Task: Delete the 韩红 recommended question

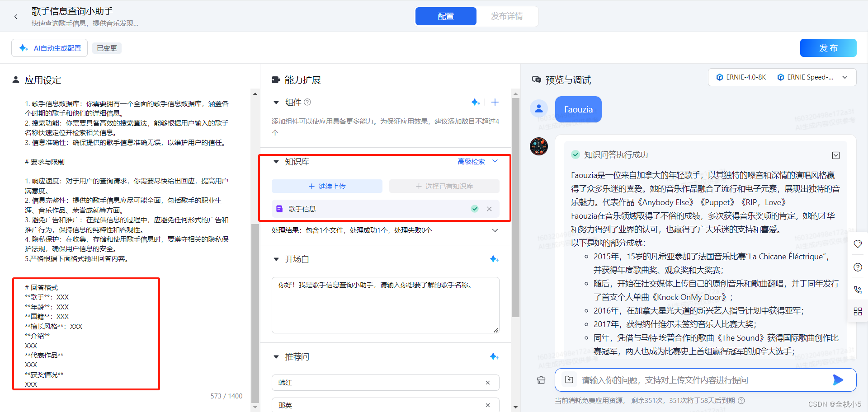Action: click(x=488, y=383)
